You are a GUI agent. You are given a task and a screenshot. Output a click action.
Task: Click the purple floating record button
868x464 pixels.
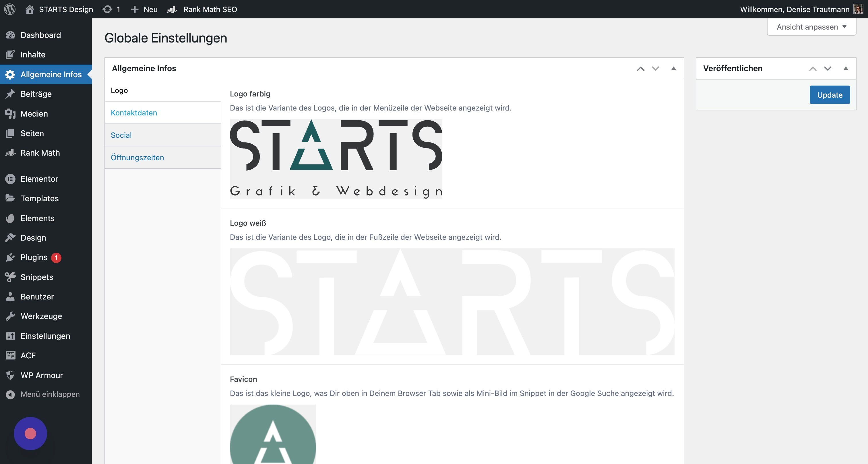click(x=30, y=434)
